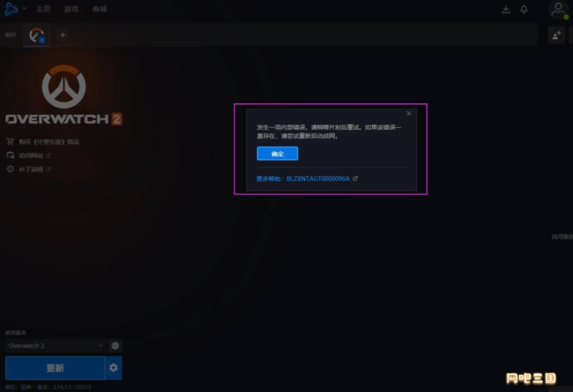Click the Overwatch 2 logo

point(64,95)
